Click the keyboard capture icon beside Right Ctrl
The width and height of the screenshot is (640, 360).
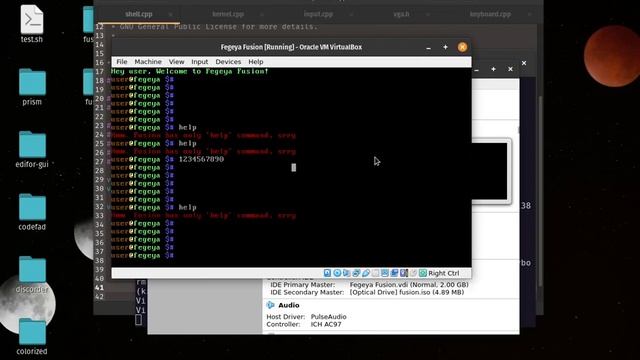click(x=423, y=273)
